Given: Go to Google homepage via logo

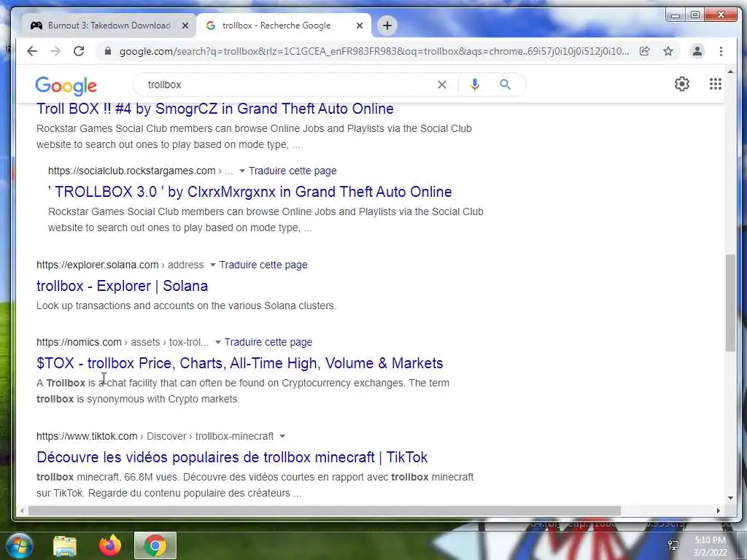Looking at the screenshot, I should coord(66,86).
